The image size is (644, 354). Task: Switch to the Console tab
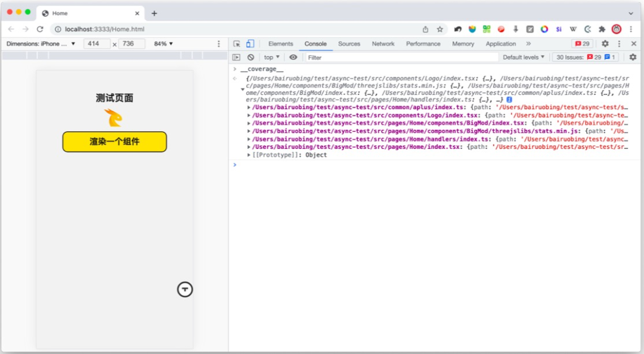(x=315, y=44)
